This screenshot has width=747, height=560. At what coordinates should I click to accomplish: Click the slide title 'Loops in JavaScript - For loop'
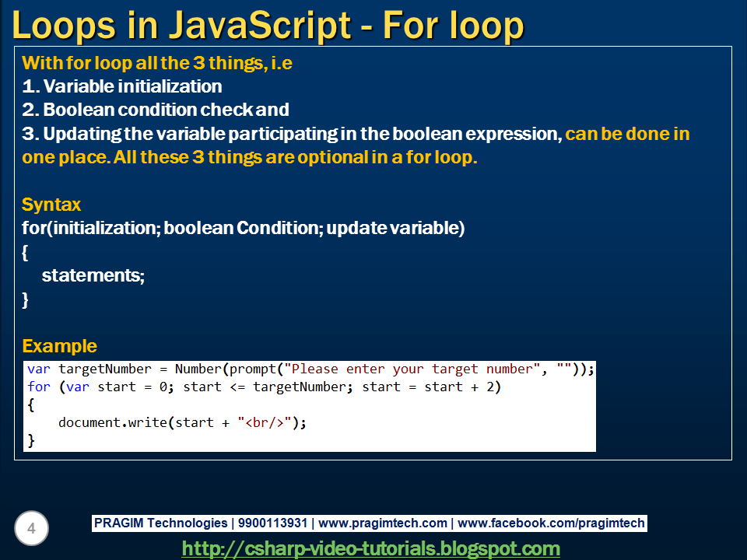point(268,26)
